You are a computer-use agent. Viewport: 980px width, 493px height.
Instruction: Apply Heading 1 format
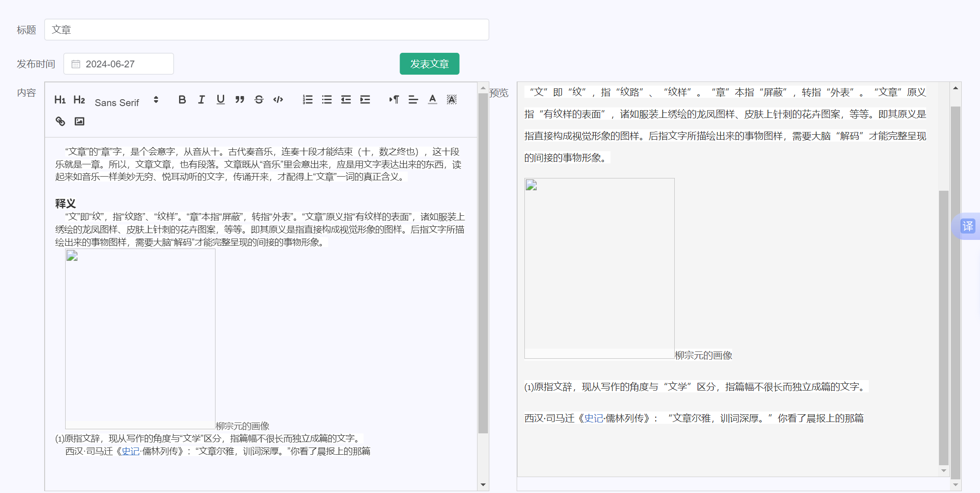[x=60, y=100]
